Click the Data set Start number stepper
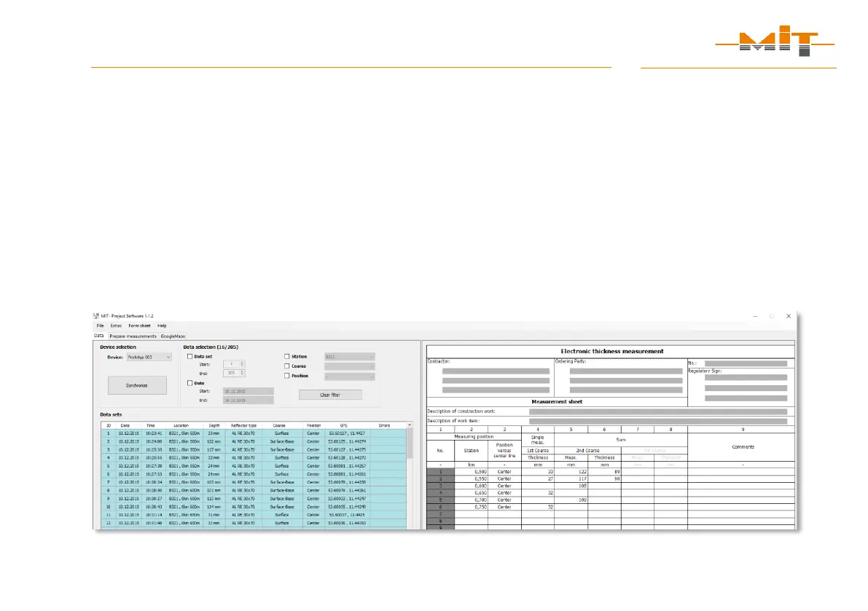Viewport: 868px width, 611px height. point(234,364)
